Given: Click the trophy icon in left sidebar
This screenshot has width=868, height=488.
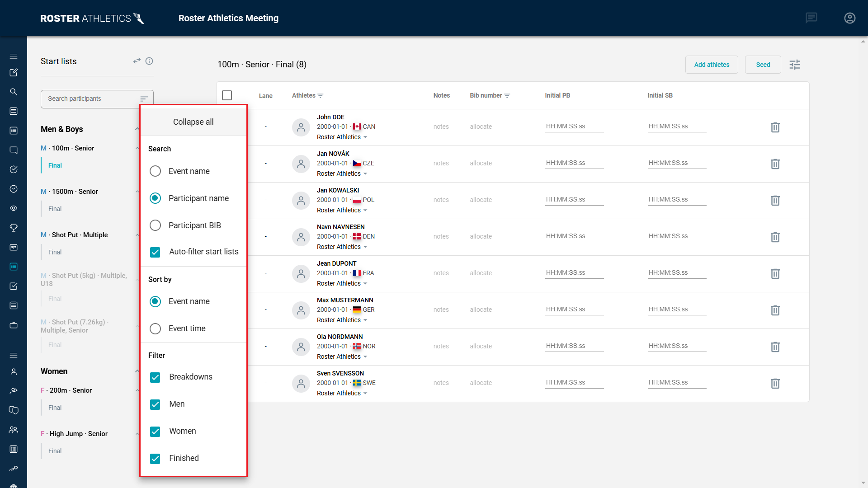Looking at the screenshot, I should click(x=14, y=228).
